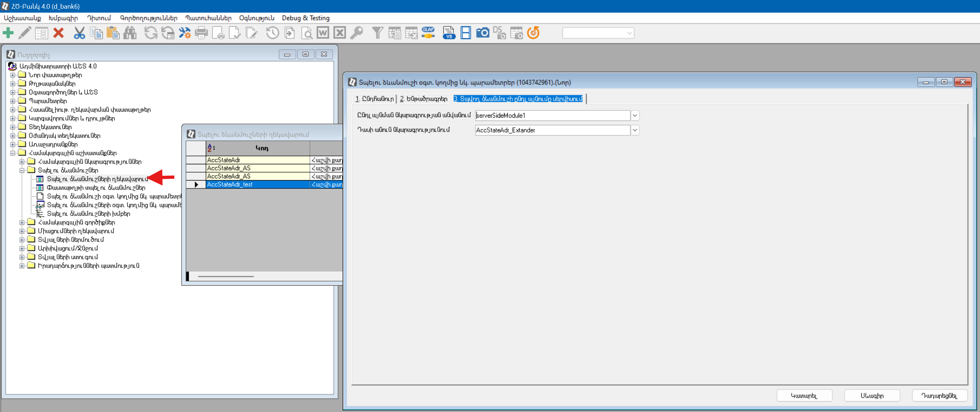Click the red X Delete icon
The height and width of the screenshot is (412, 980).
tap(58, 33)
